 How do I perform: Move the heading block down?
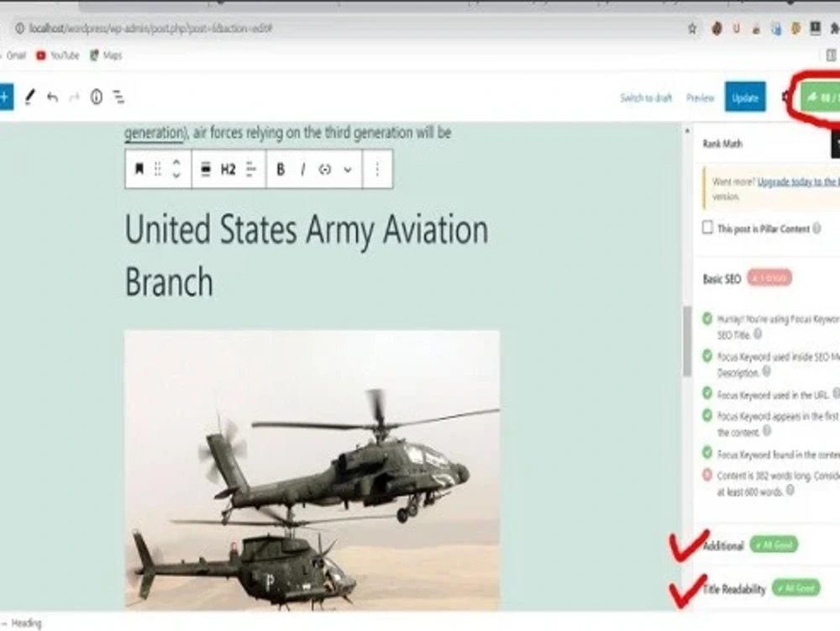[x=176, y=175]
